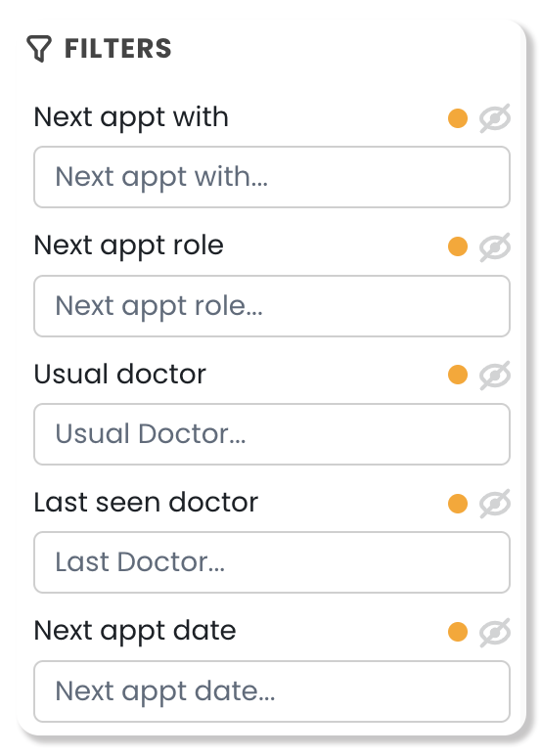Screen dimensions: 541x756
Task: Toggle the eye icon for Last seen doctor
Action: pyautogui.click(x=495, y=504)
